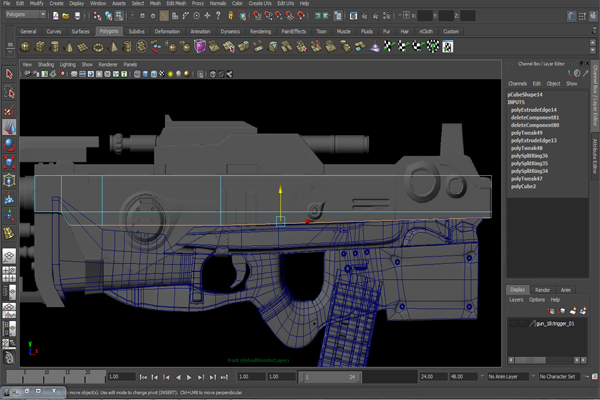Open the Edit Mesh menu
The width and height of the screenshot is (600, 400).
(176, 3)
